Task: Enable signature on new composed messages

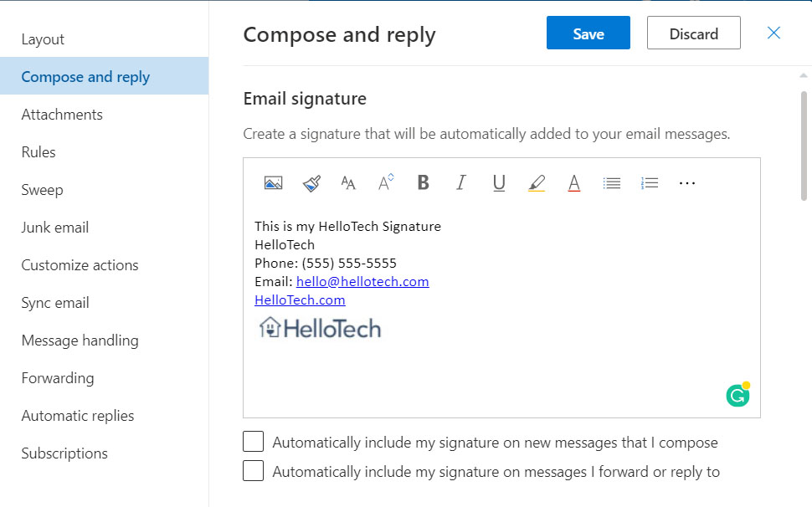Action: coord(253,442)
